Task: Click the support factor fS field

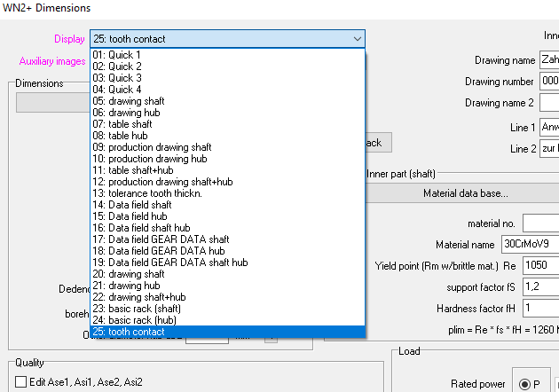Action: [x=529, y=288]
